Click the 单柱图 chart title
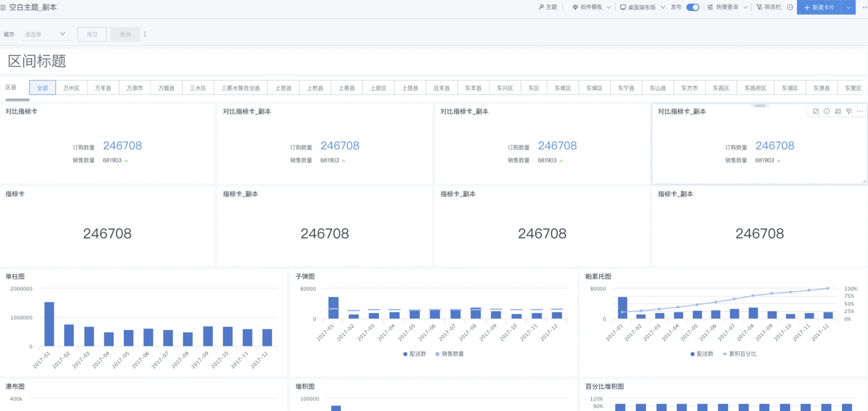868x411 pixels. pyautogui.click(x=15, y=276)
